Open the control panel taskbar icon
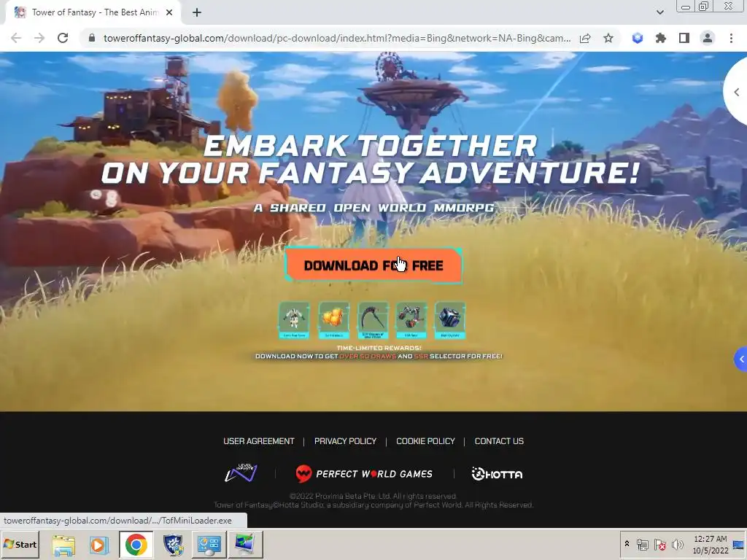747x560 pixels. (209, 545)
